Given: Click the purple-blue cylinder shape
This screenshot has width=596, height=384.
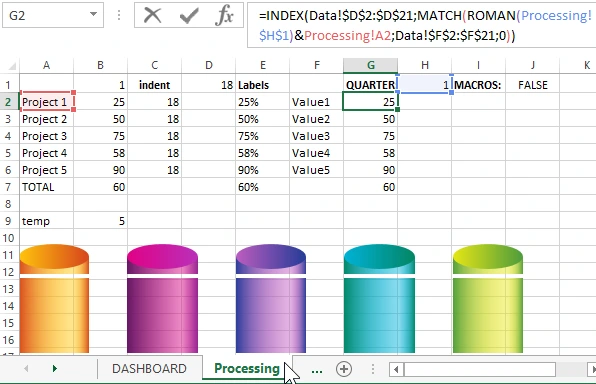Looking at the screenshot, I should click(x=271, y=299).
